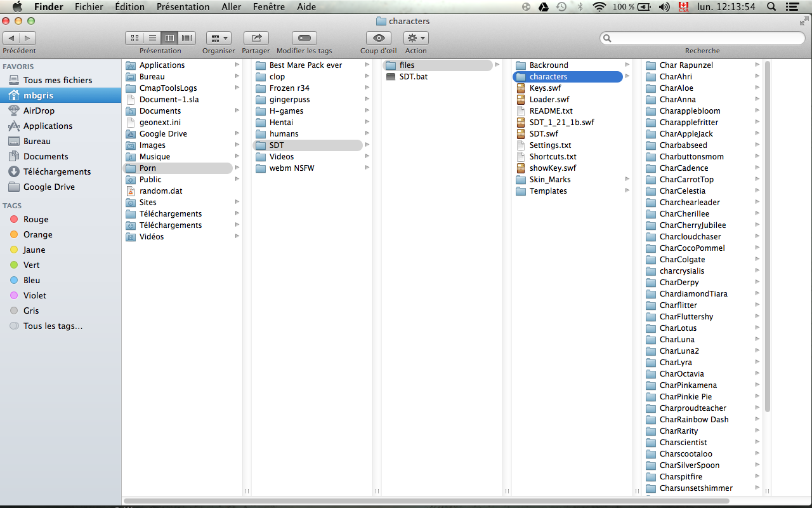Screen dimensions: 812x508
Task: Open the Présentation menu
Action: 183,7
